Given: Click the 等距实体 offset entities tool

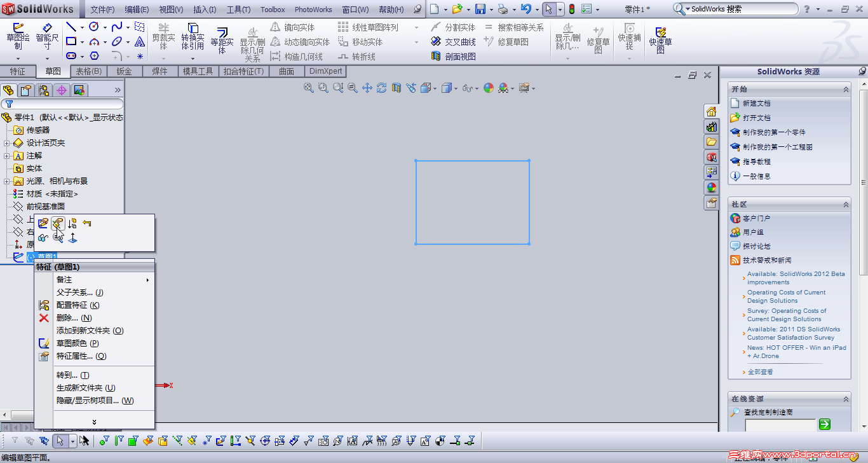Looking at the screenshot, I should pos(222,40).
